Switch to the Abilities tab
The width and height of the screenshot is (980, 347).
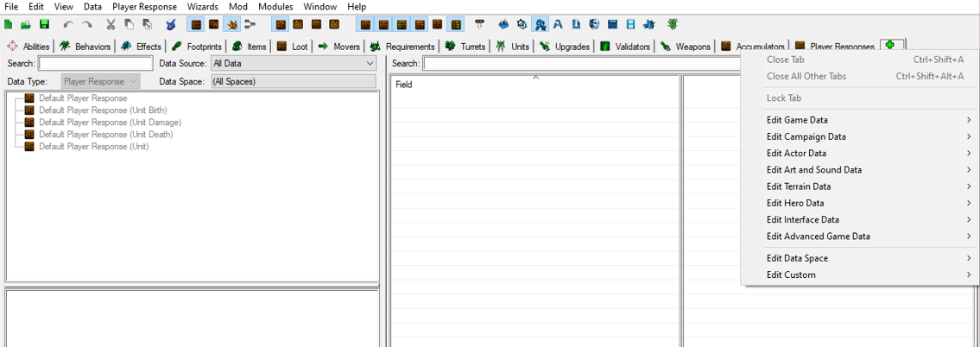point(28,47)
